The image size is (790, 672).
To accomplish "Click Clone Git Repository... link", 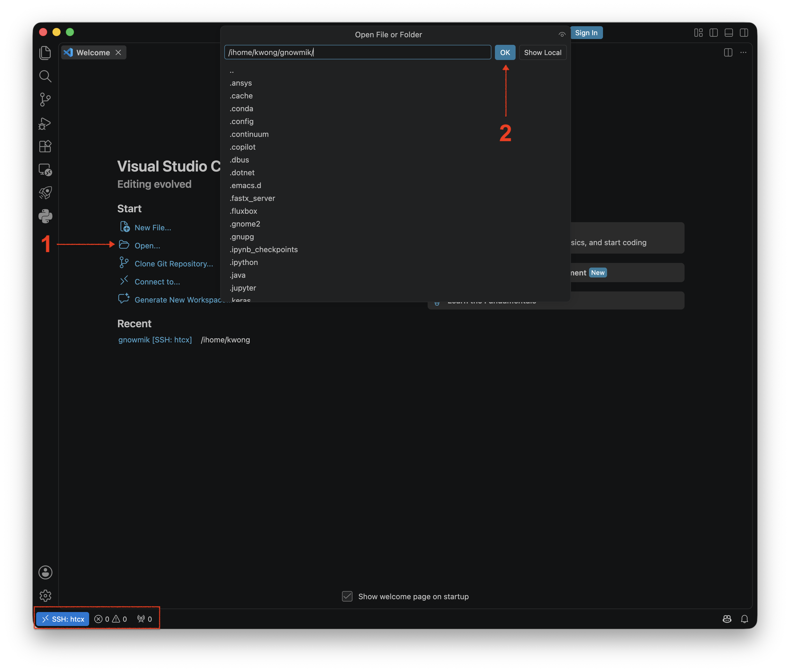I will pyautogui.click(x=174, y=264).
